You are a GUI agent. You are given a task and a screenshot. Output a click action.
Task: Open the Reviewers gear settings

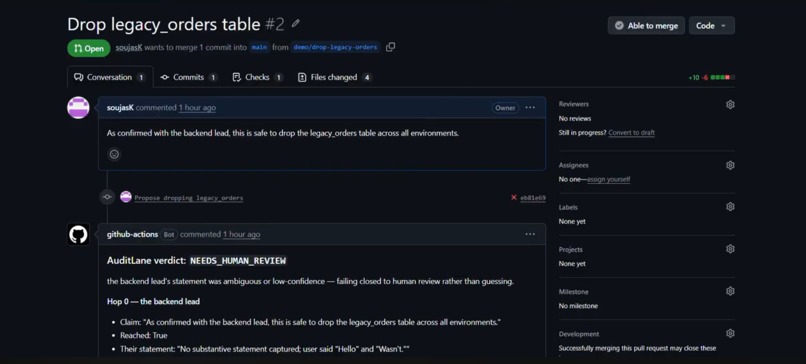click(730, 104)
